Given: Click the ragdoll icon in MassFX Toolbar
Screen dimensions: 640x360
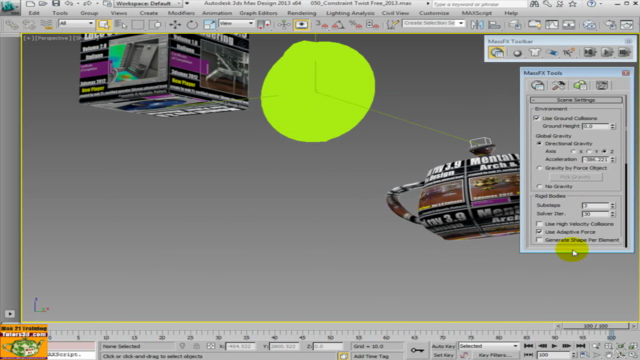Looking at the screenshot, I should pos(569,53).
